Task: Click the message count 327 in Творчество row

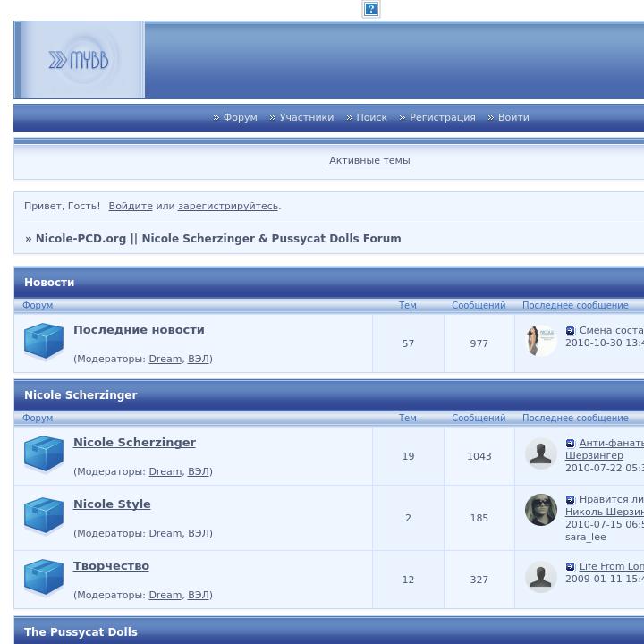Action: coord(479,580)
